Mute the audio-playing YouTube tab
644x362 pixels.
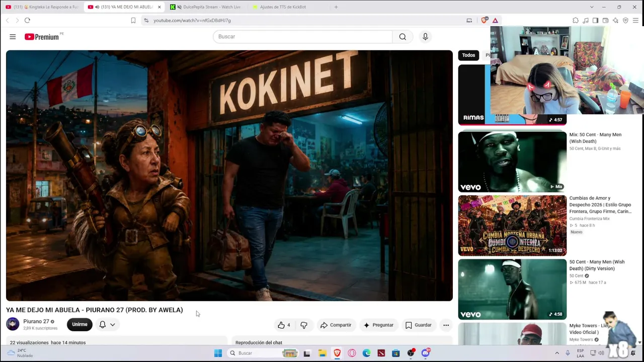tap(97, 7)
